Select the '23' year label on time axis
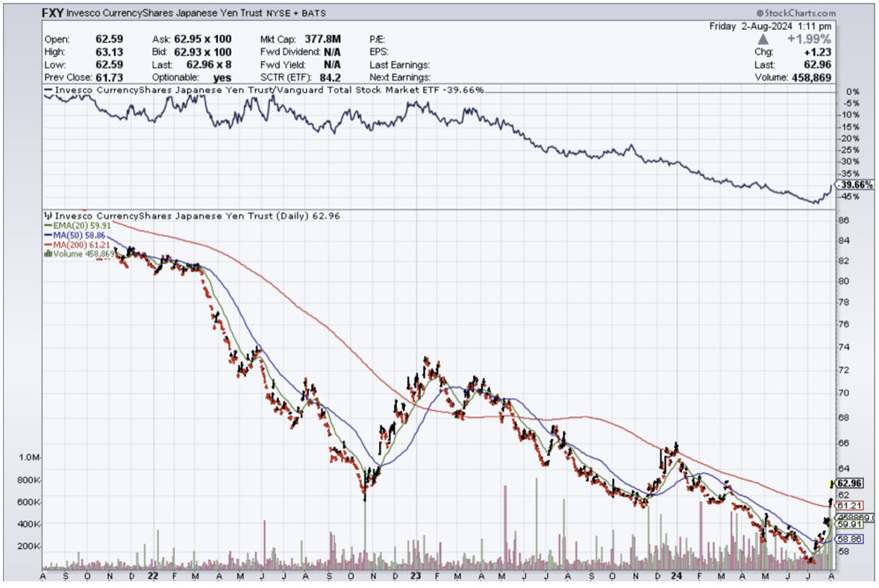Image resolution: width=879 pixels, height=588 pixels. (x=416, y=577)
